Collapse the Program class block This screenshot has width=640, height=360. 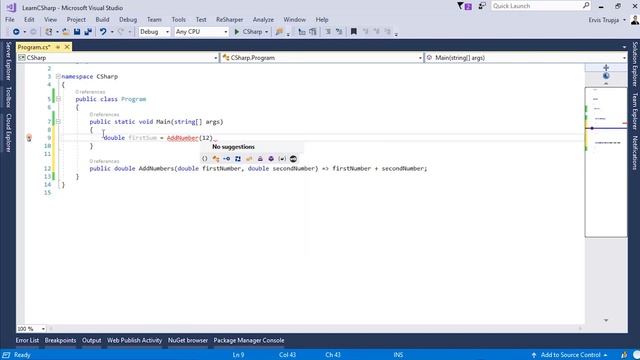coord(58,99)
